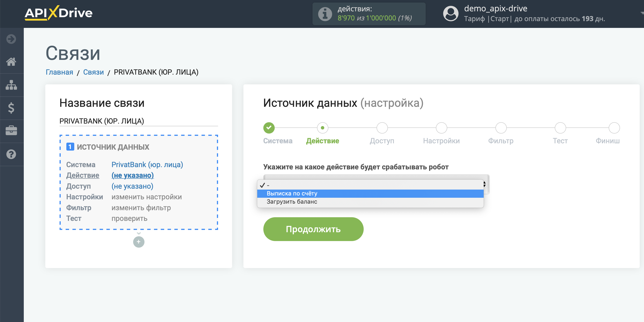This screenshot has height=322, width=644.
Task: Click the numbered 1 data source badge
Action: (x=70, y=146)
